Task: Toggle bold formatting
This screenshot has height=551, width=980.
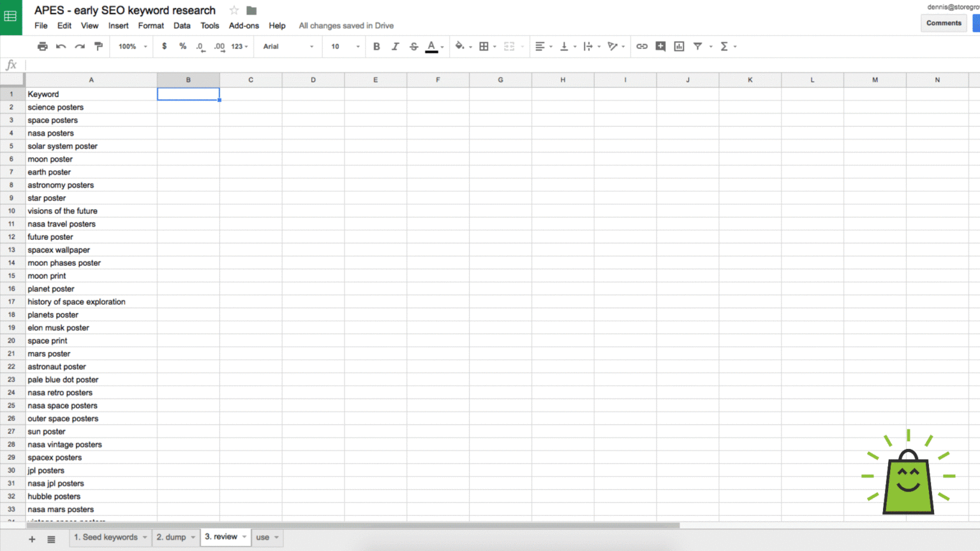Action: tap(376, 46)
